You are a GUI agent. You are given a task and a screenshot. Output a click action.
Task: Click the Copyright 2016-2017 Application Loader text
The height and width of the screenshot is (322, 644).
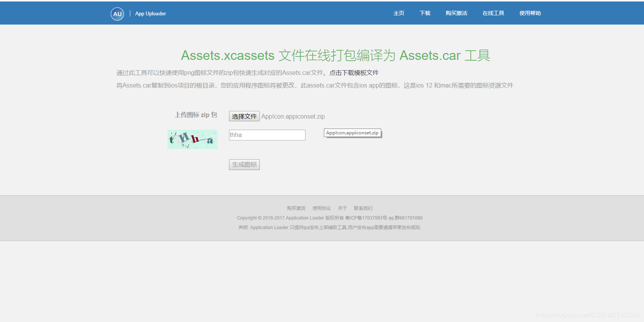(330, 218)
